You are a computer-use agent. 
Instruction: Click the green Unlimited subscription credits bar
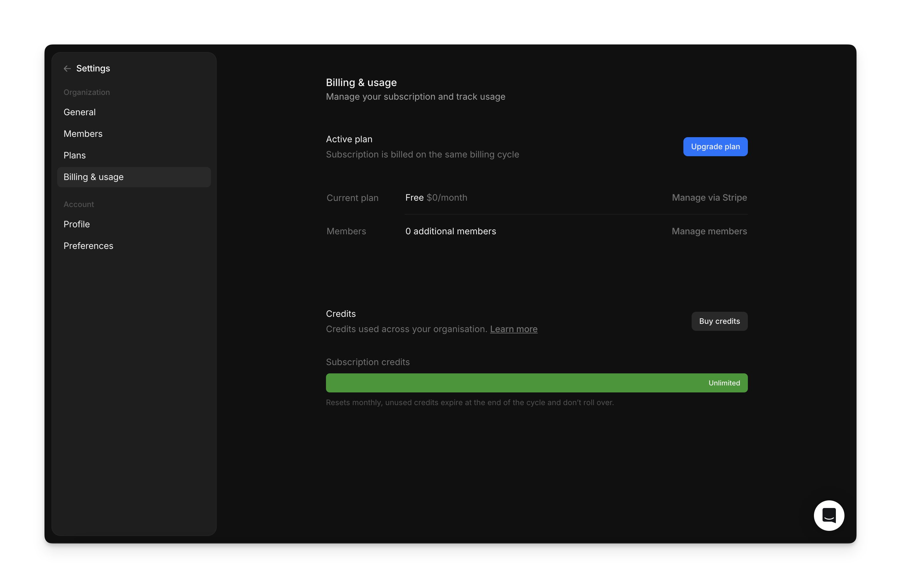pyautogui.click(x=536, y=383)
